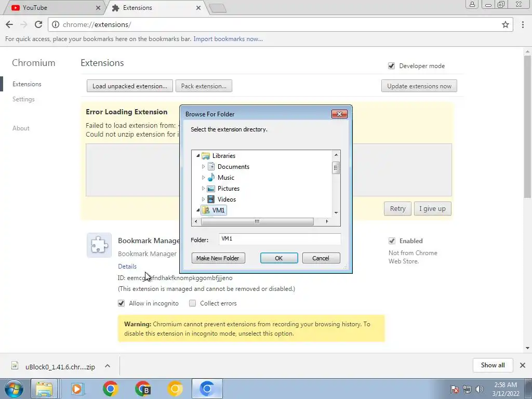Click the Folder name input field
This screenshot has width=532, height=399.
280,239
